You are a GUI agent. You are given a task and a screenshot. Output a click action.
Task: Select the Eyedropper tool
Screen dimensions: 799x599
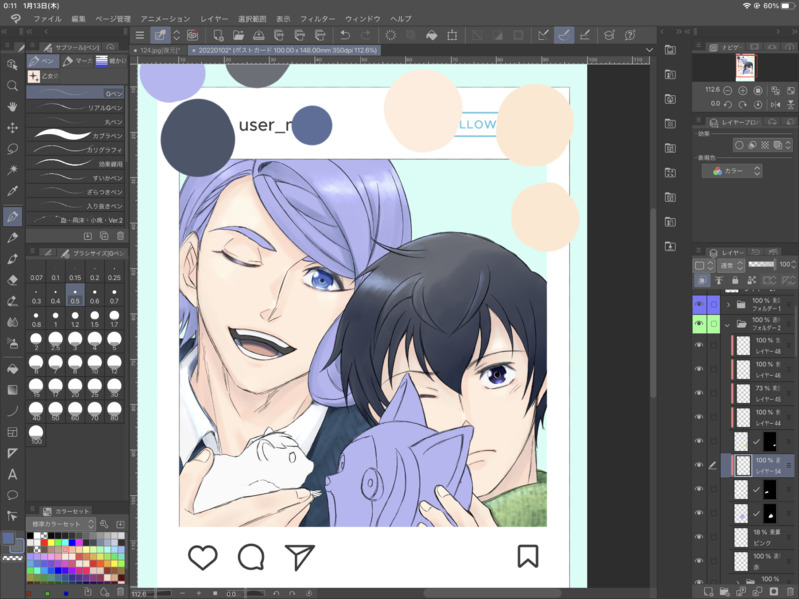click(x=12, y=191)
